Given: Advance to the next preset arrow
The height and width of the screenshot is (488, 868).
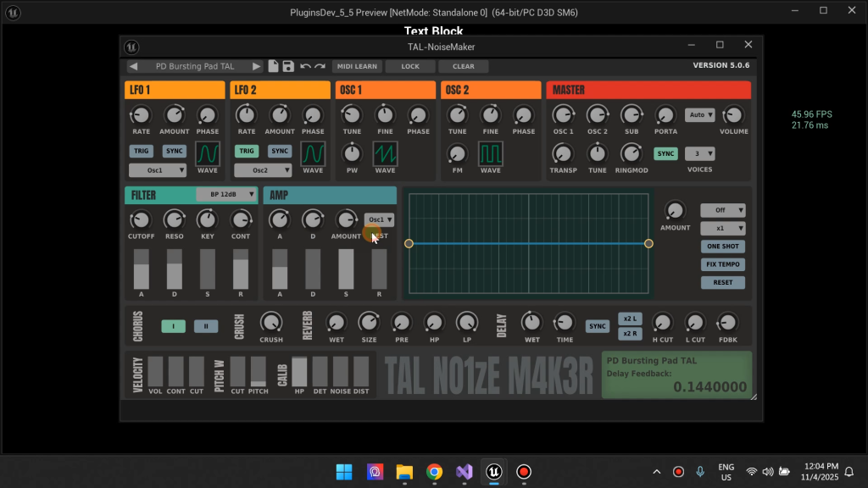Looking at the screenshot, I should tap(257, 66).
